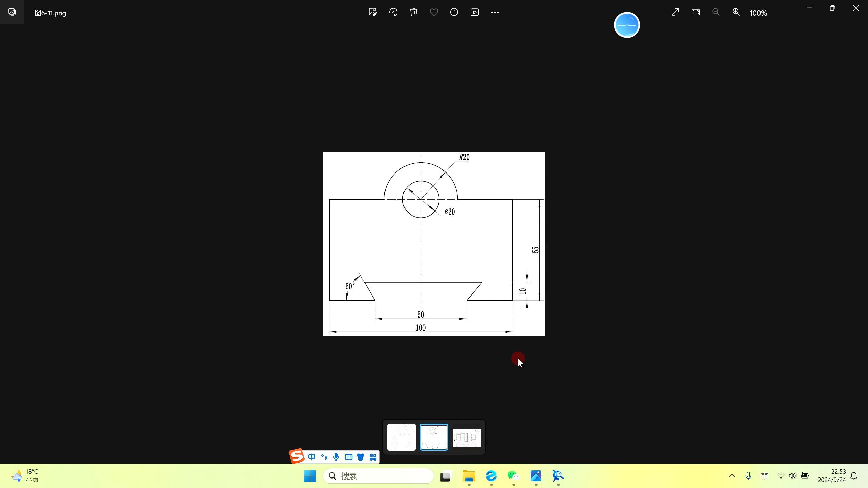Open battery status icon
Viewport: 868px width, 488px height.
[x=805, y=476]
